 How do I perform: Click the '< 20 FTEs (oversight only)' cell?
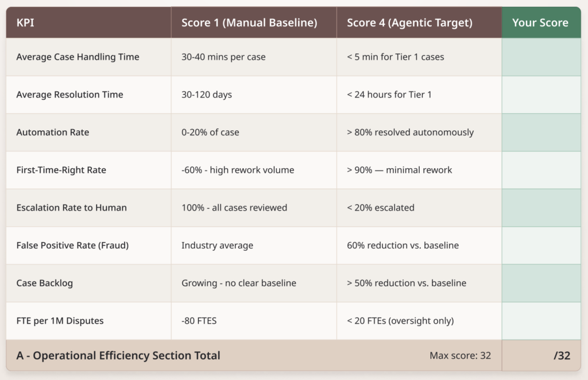(400, 321)
